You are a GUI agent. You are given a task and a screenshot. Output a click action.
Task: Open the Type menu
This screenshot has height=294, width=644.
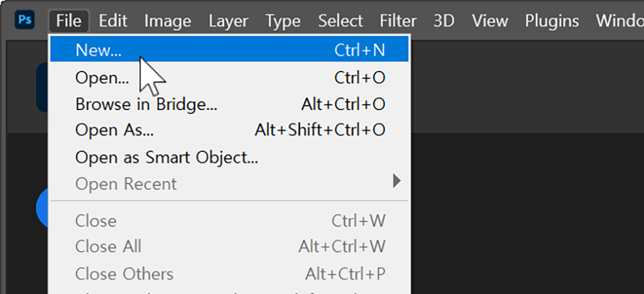283,21
